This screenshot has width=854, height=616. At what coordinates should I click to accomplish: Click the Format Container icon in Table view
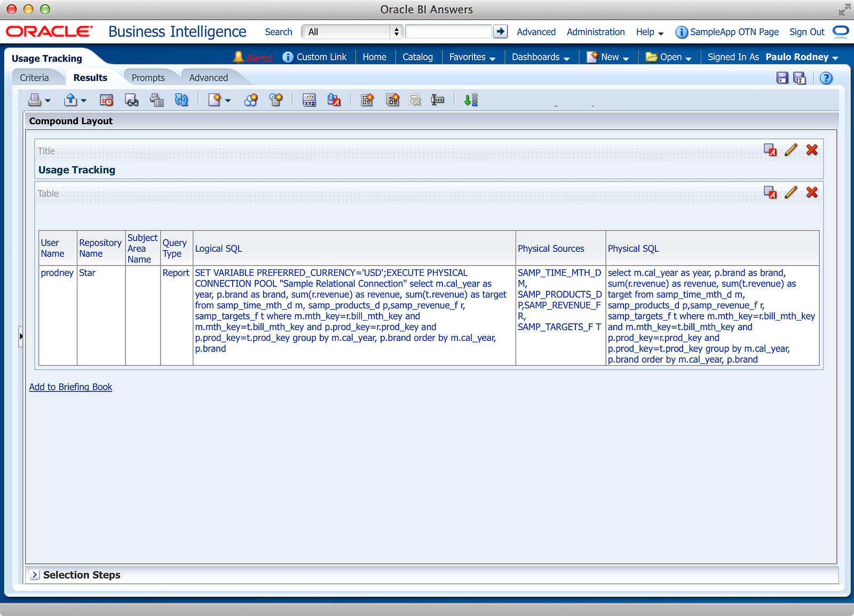770,193
